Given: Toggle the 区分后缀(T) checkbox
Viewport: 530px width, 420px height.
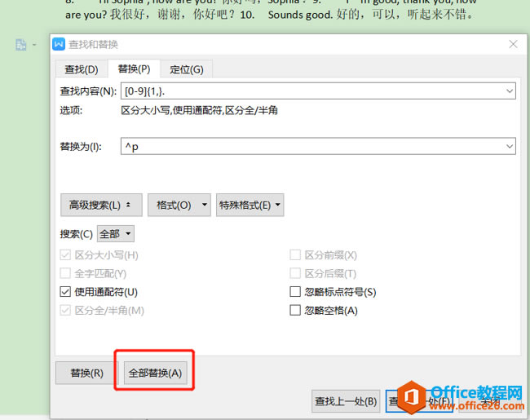Looking at the screenshot, I should [295, 273].
